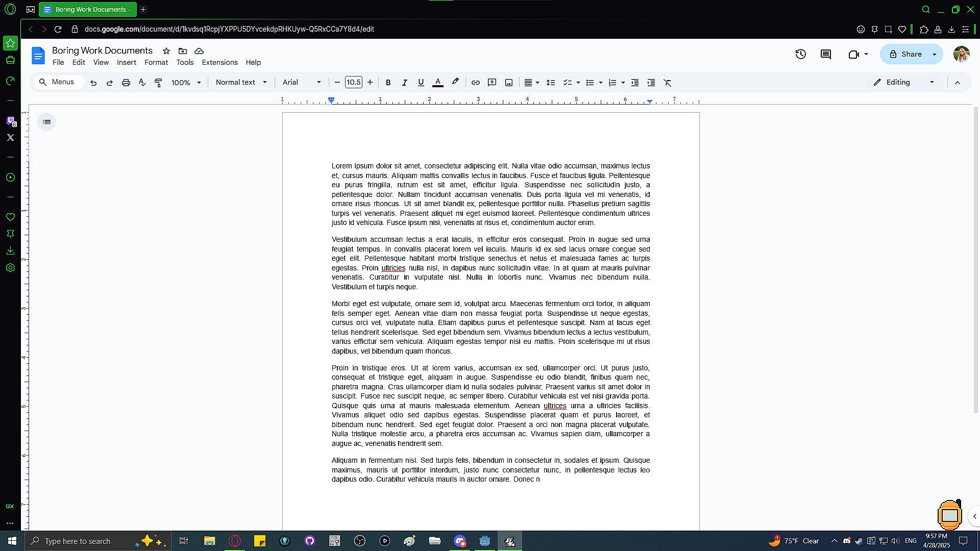980x551 pixels.
Task: Open the version history clock icon
Action: click(x=800, y=54)
